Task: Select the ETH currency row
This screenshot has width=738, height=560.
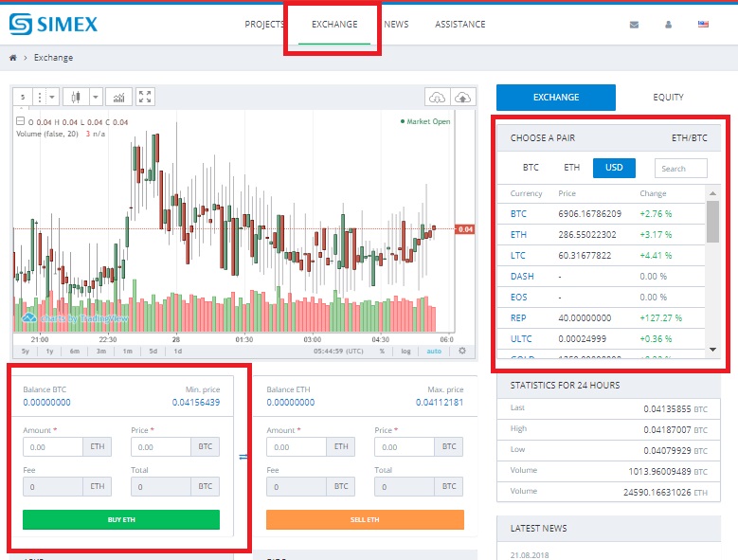Action: pos(601,234)
